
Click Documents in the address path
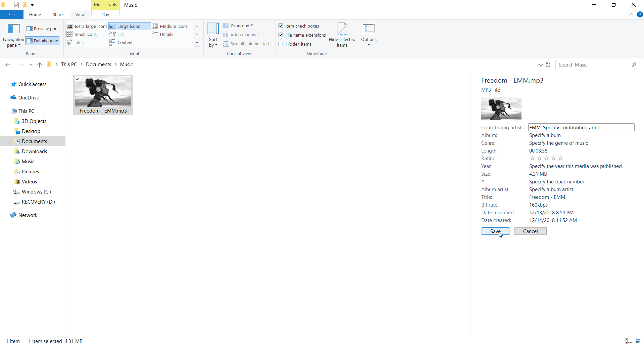point(98,64)
